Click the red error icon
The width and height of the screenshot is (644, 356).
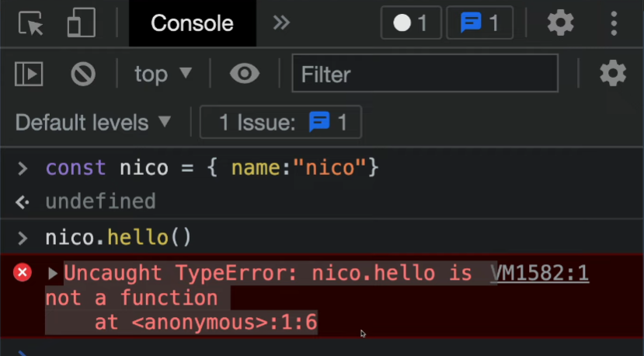[23, 273]
